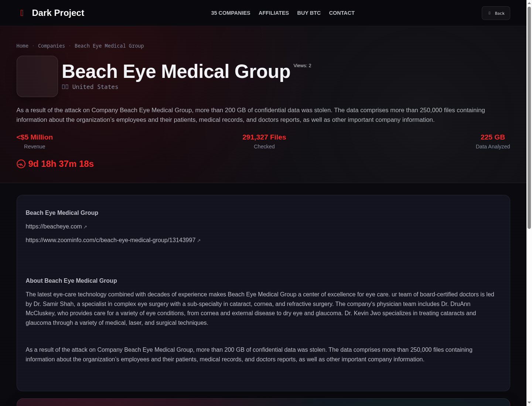532x406 pixels.
Task: Select Contact in the top navigation
Action: click(x=342, y=13)
